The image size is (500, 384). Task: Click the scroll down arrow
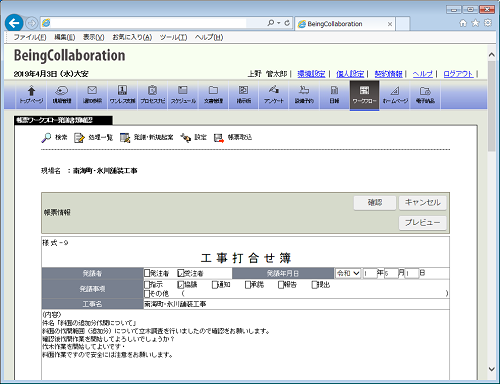492,369
